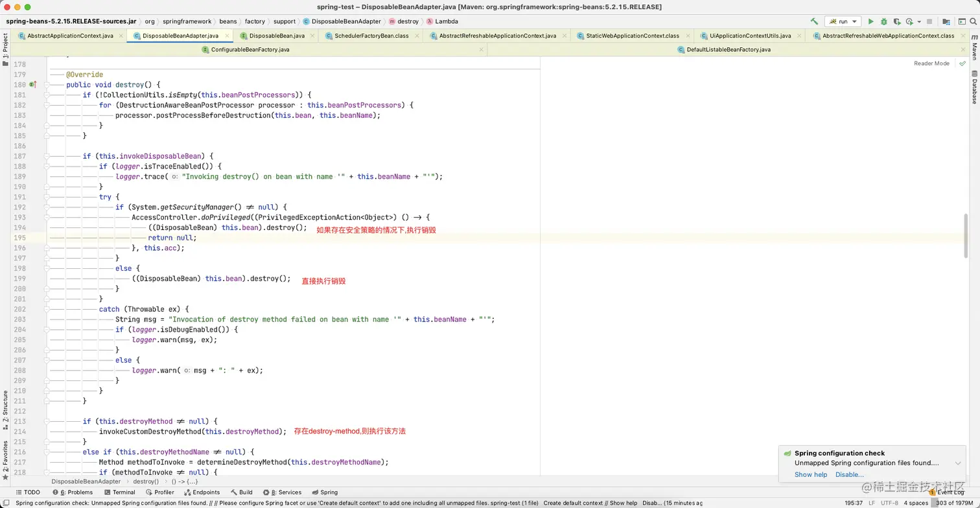Click the memory indicator '303 of 1979M'
The image size is (980, 508).
pyautogui.click(x=954, y=503)
